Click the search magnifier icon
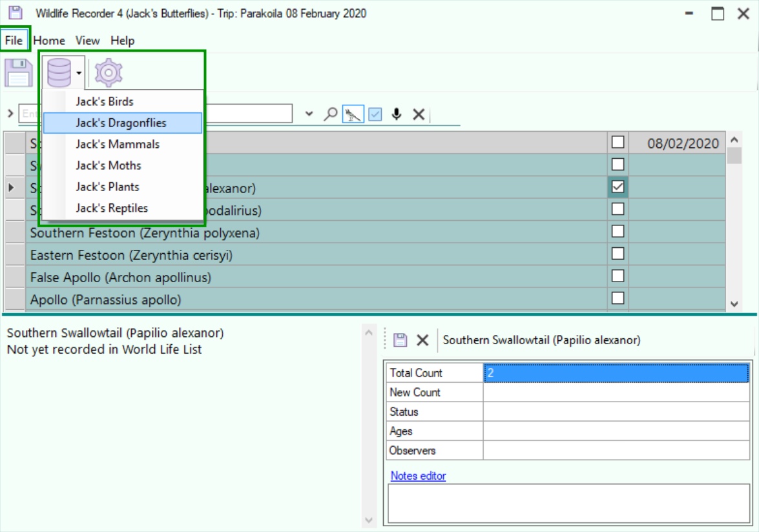 point(331,114)
